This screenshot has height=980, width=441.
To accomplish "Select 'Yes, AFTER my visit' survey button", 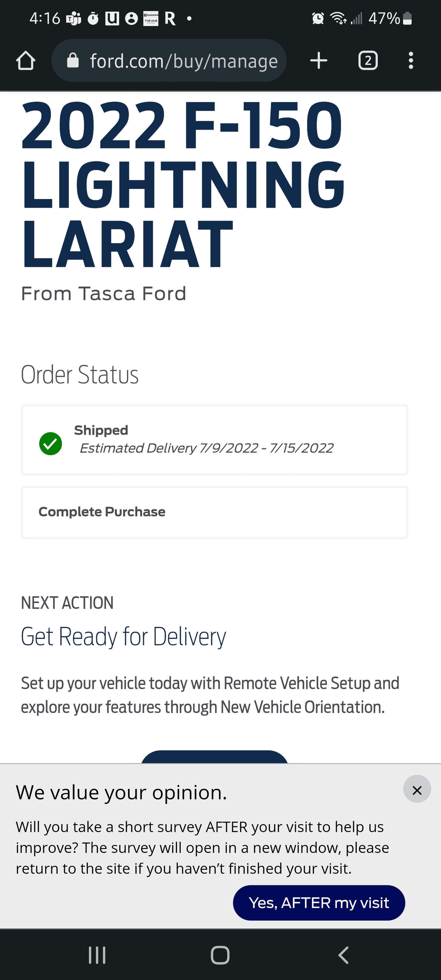I will (x=318, y=902).
